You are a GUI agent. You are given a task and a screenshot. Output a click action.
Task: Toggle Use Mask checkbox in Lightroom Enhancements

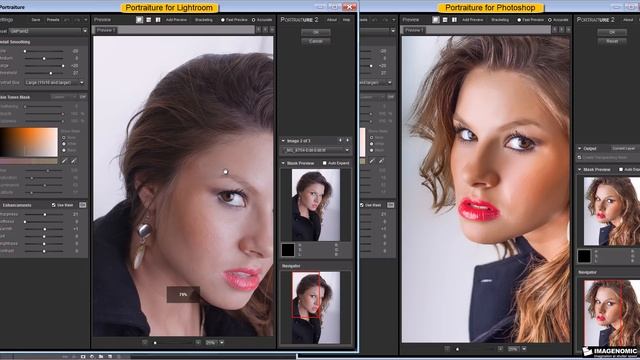(x=53, y=205)
